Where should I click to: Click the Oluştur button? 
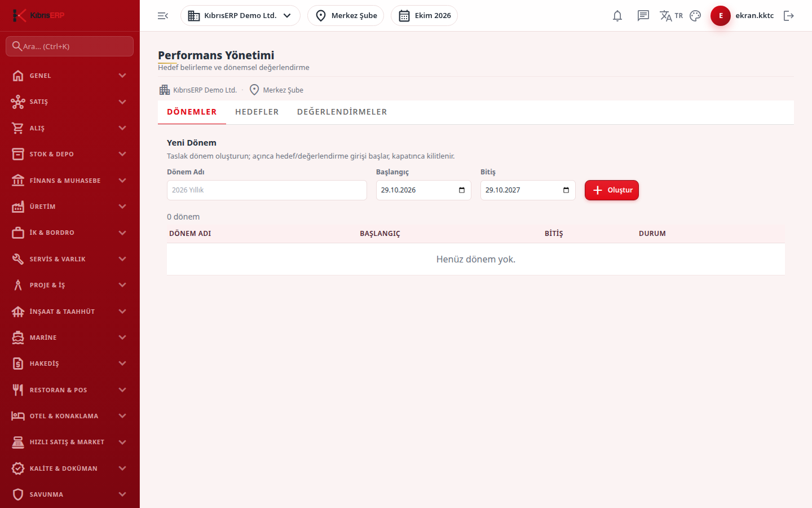point(612,190)
